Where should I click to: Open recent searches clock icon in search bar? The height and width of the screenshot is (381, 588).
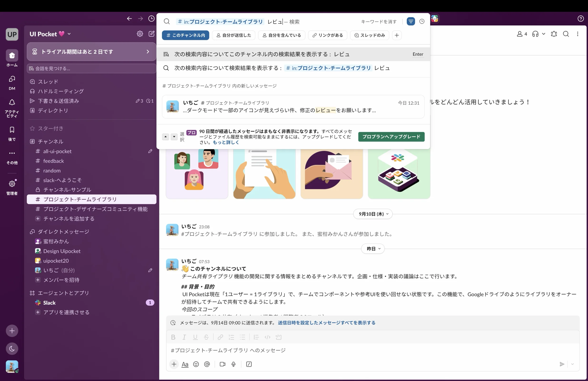click(422, 21)
